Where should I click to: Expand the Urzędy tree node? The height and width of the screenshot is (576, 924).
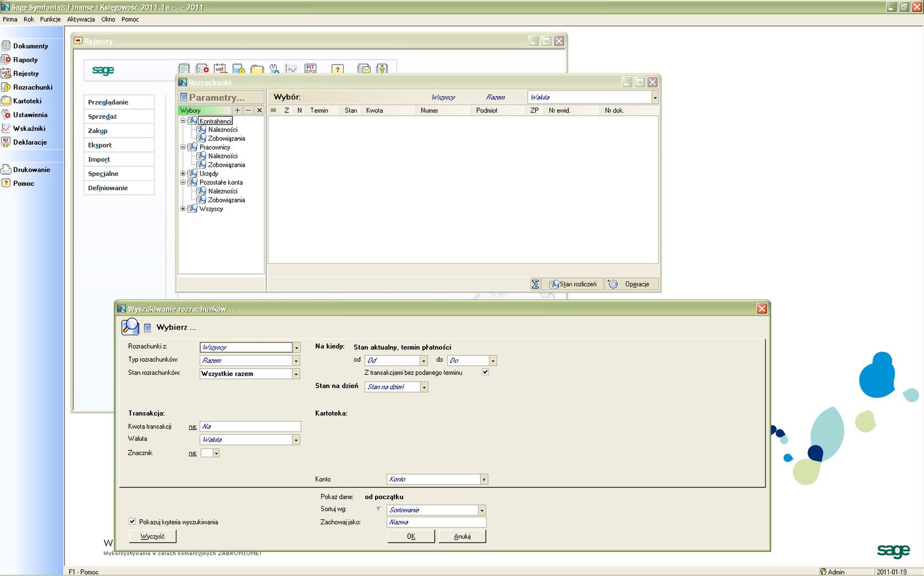pos(183,174)
